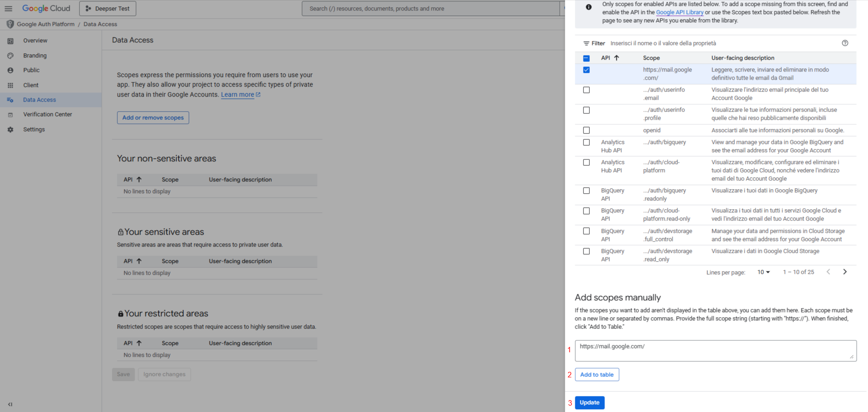Click the Data Access sidebar icon
This screenshot has width=868, height=412.
[x=10, y=100]
